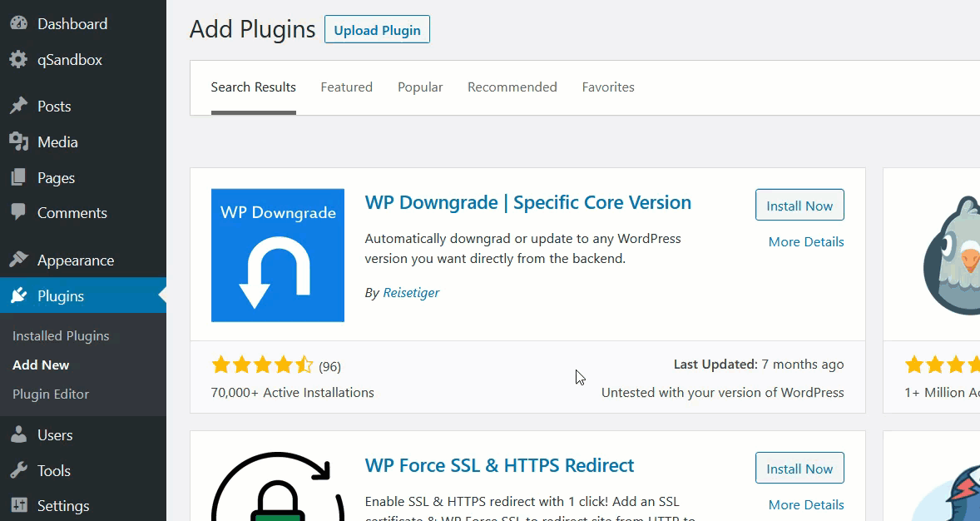Open the Plugin Editor submenu

51,394
